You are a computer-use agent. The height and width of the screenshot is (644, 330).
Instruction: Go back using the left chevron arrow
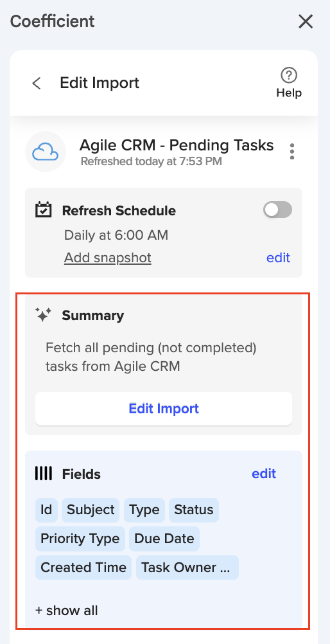(37, 84)
